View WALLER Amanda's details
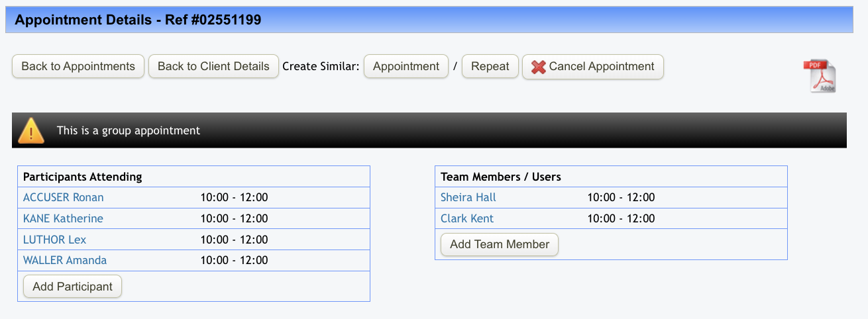The height and width of the screenshot is (319, 868). click(65, 260)
